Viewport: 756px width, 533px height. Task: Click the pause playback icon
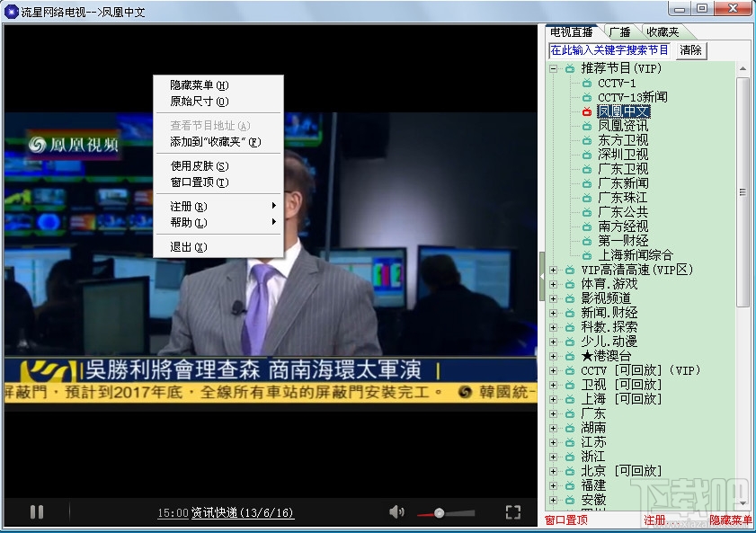pos(37,511)
